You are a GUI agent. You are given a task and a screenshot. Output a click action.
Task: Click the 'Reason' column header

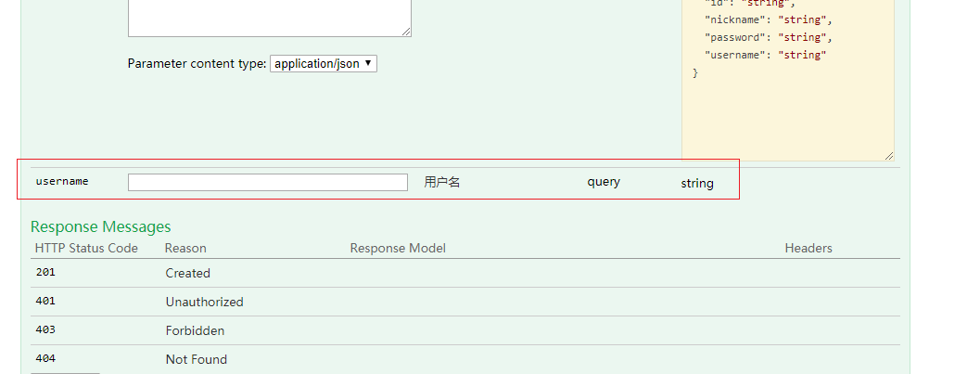[185, 249]
